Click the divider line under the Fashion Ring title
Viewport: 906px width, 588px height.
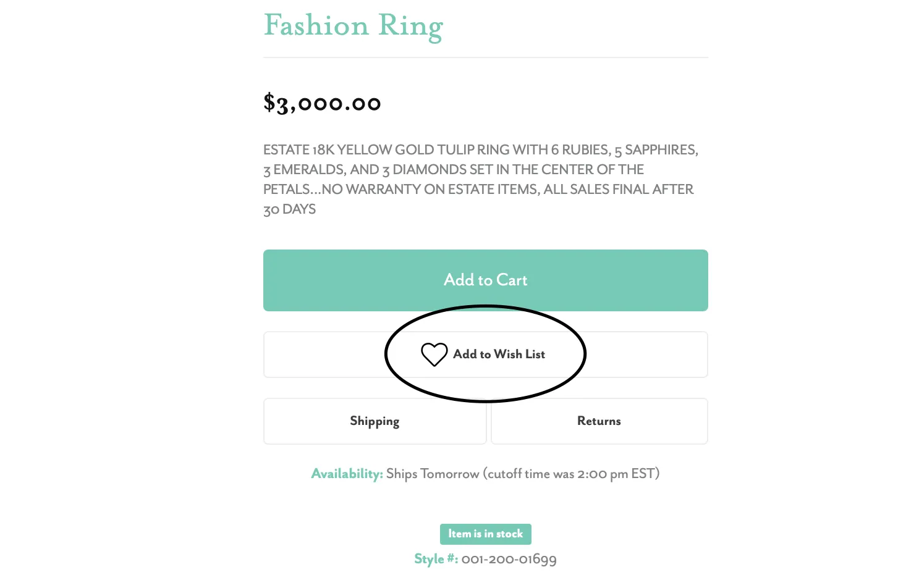coord(485,57)
